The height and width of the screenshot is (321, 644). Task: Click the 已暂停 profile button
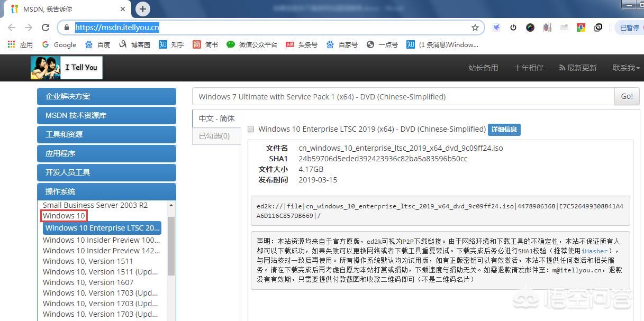[x=629, y=27]
